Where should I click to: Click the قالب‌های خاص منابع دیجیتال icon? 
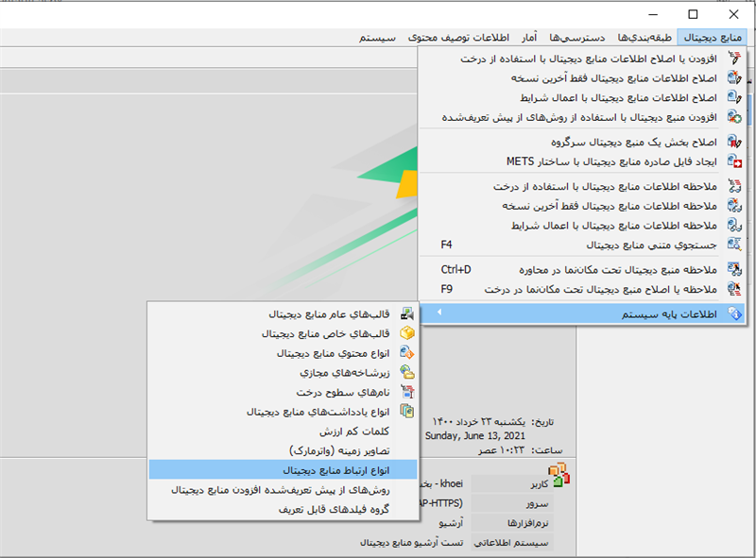(408, 333)
